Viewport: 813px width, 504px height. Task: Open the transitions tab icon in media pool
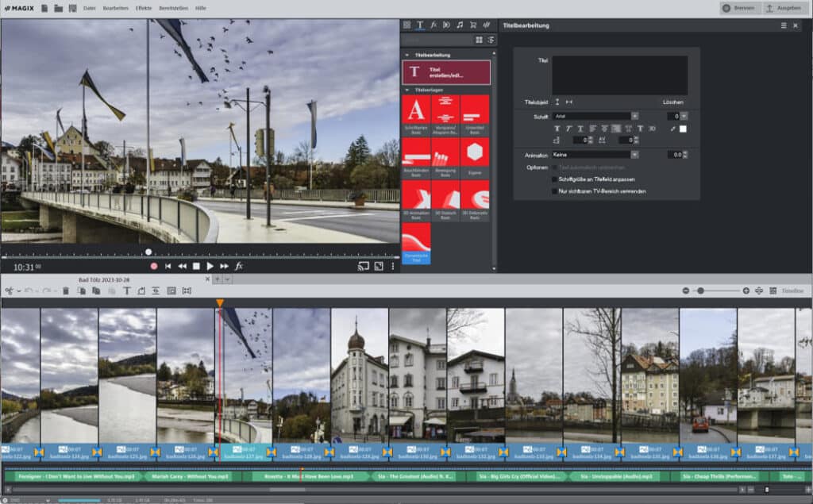coord(446,25)
